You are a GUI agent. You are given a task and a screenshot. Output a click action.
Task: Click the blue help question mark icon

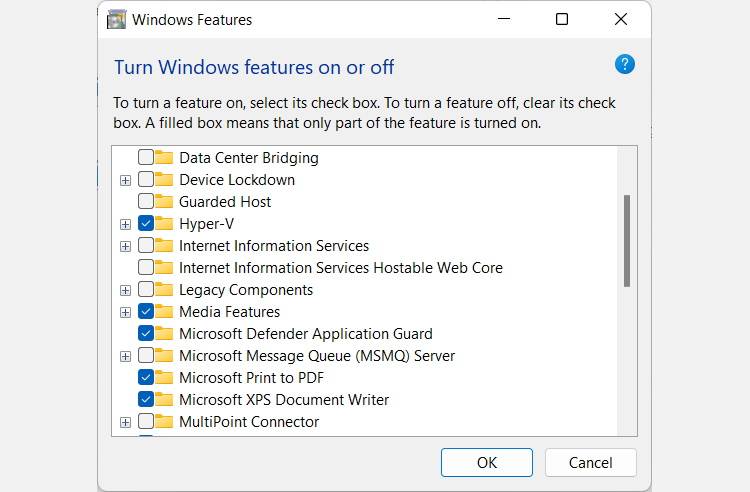(x=625, y=65)
